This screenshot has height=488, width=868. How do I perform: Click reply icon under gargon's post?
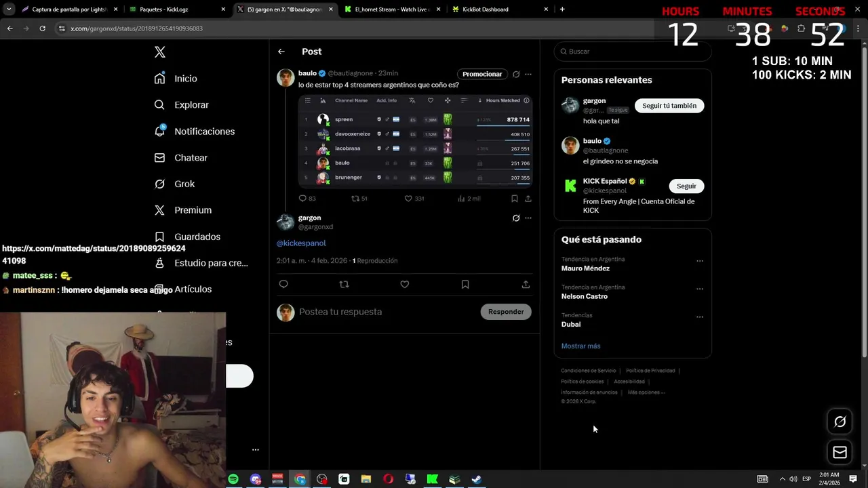click(x=283, y=285)
